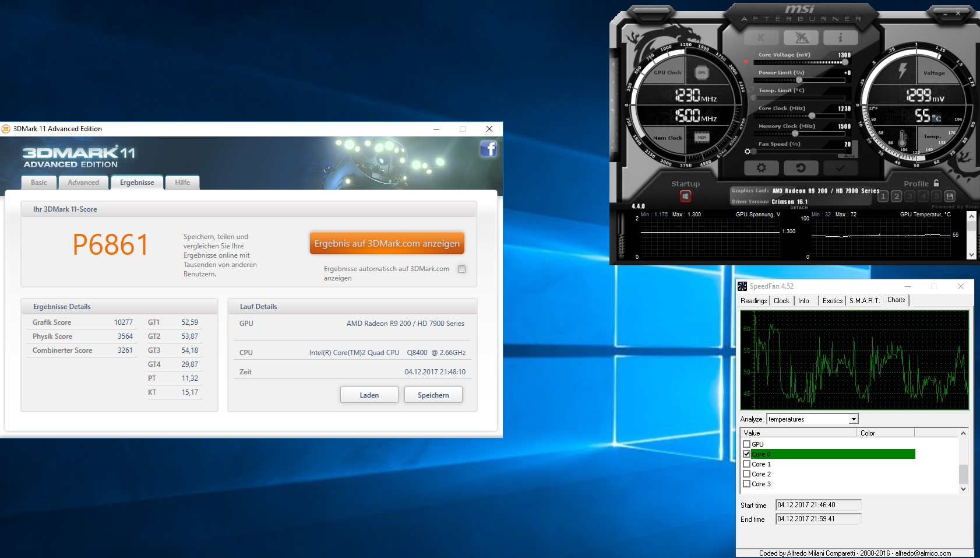Click the SpeedFan title bar app icon
This screenshot has height=558, width=980.
coord(742,286)
